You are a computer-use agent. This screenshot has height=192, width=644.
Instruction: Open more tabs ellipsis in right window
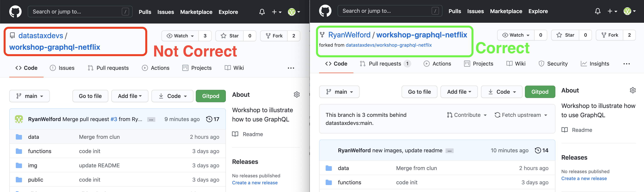626,64
